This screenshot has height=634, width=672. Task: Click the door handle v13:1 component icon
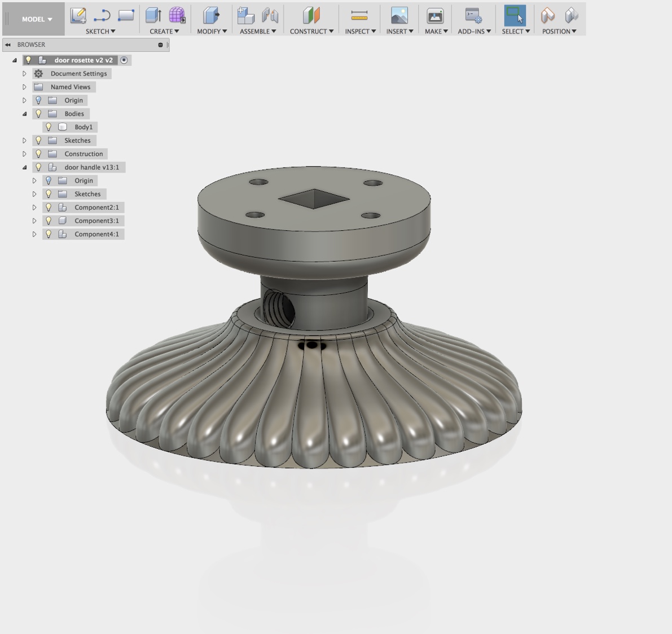52,167
